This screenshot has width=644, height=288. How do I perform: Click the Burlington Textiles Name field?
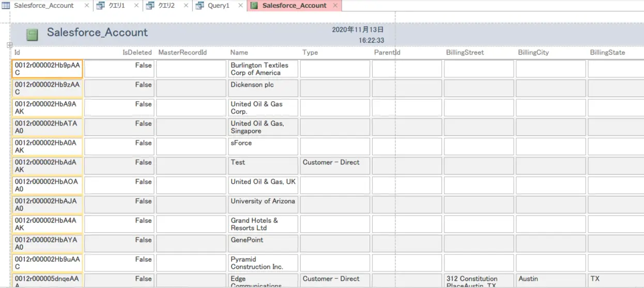tap(263, 69)
